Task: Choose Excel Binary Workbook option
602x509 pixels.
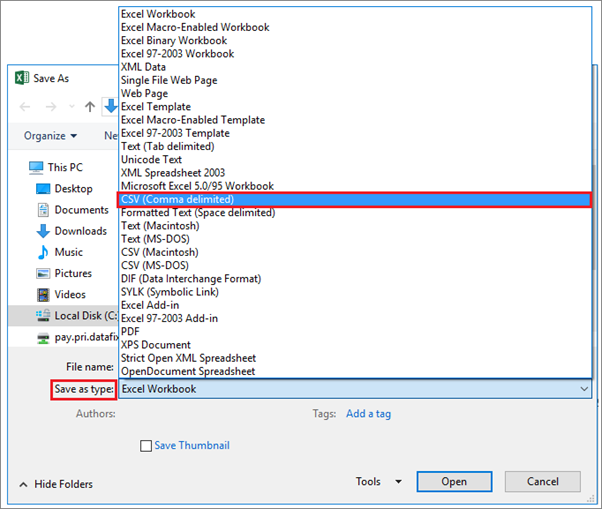Action: tap(355, 41)
